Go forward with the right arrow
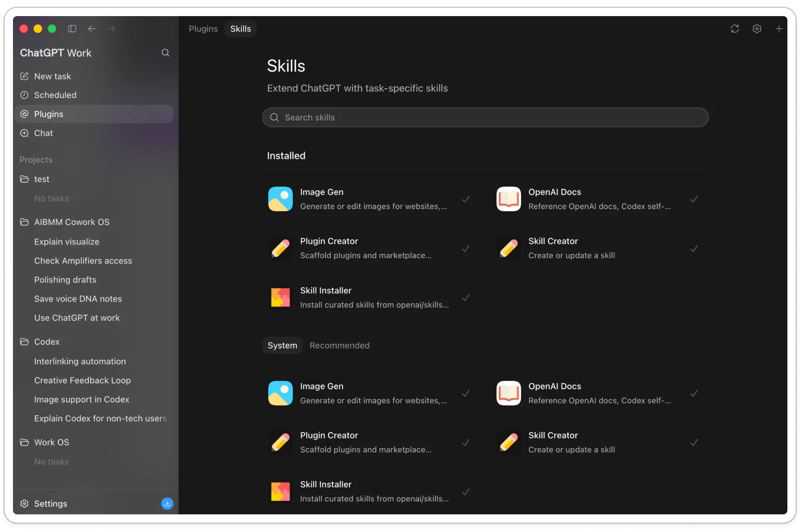Image resolution: width=804 pixels, height=532 pixels. tap(112, 29)
